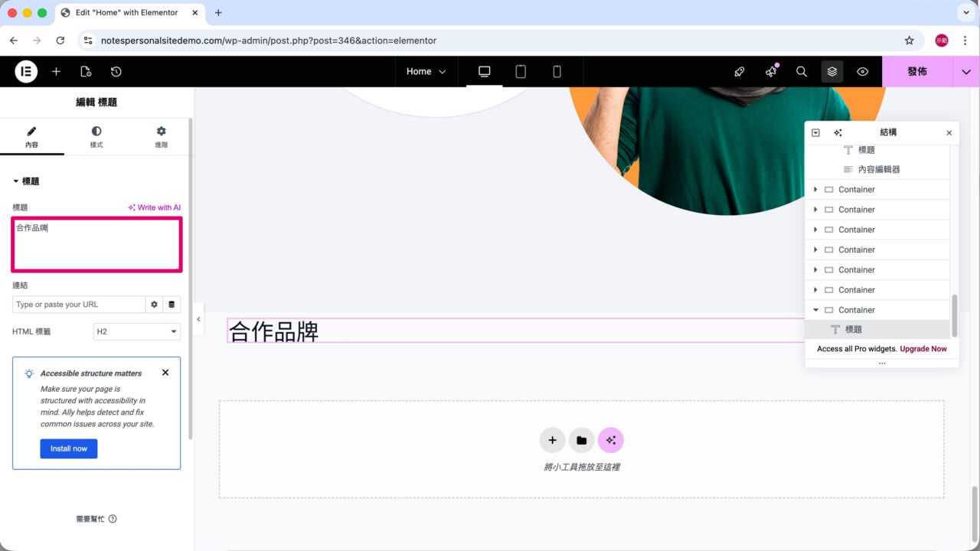Screen dimensions: 980x551
Task: Collapse the expanded Container in the structure tree
Action: (815, 310)
